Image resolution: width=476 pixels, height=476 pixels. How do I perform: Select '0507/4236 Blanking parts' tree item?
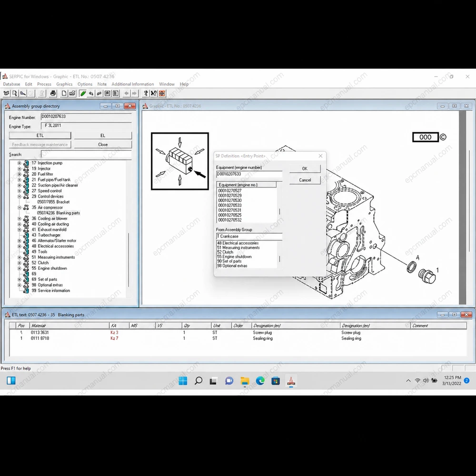click(x=59, y=213)
